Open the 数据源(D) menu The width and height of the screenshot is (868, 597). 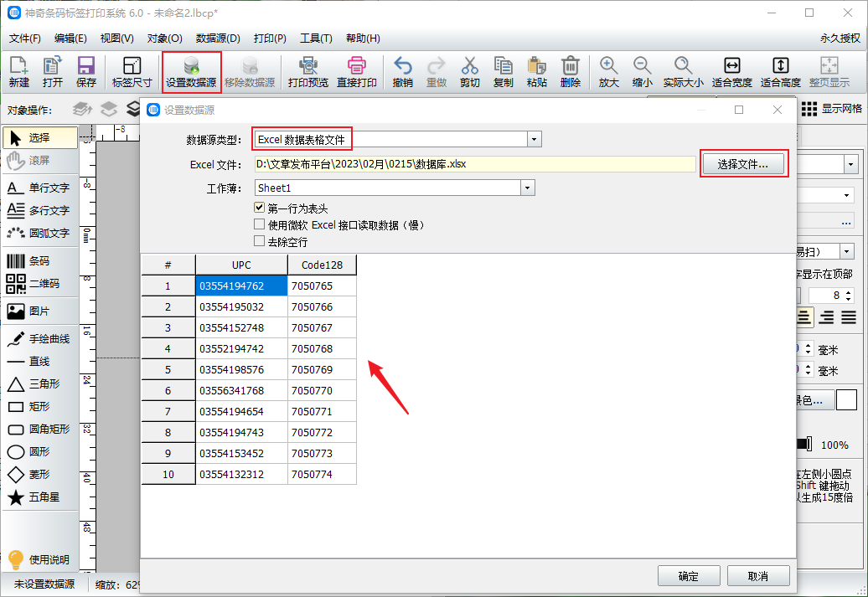(218, 39)
